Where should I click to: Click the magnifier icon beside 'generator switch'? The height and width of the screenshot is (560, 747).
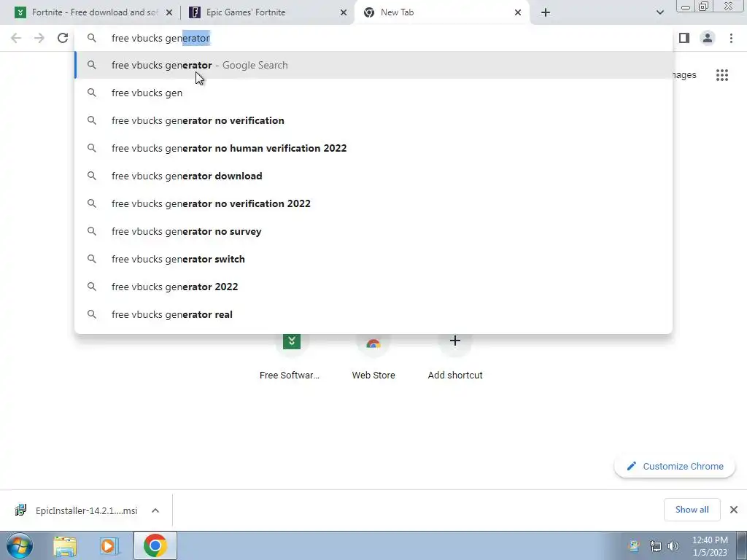click(x=91, y=259)
